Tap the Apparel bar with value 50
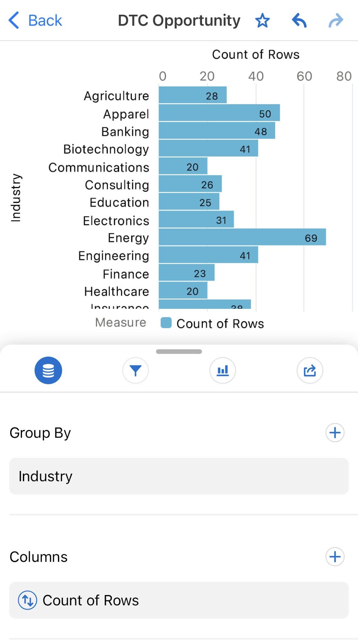Screen dimensions: 358x644 (x=219, y=113)
